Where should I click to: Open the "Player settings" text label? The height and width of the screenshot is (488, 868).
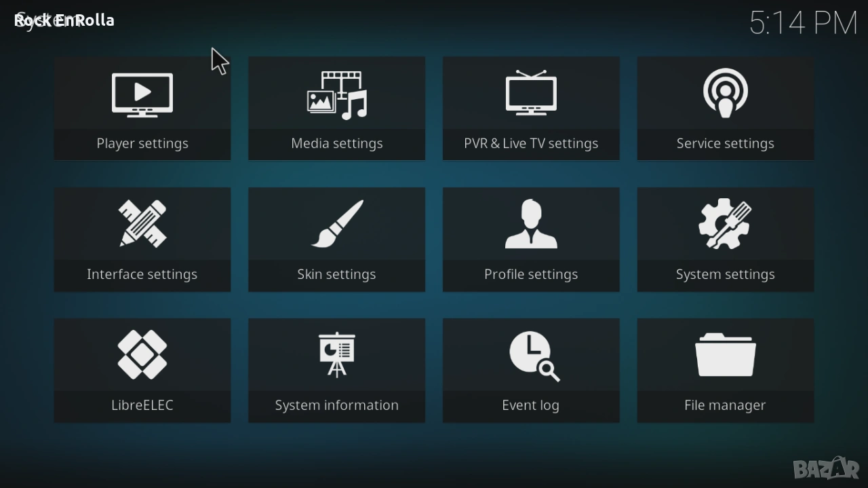pyautogui.click(x=142, y=144)
